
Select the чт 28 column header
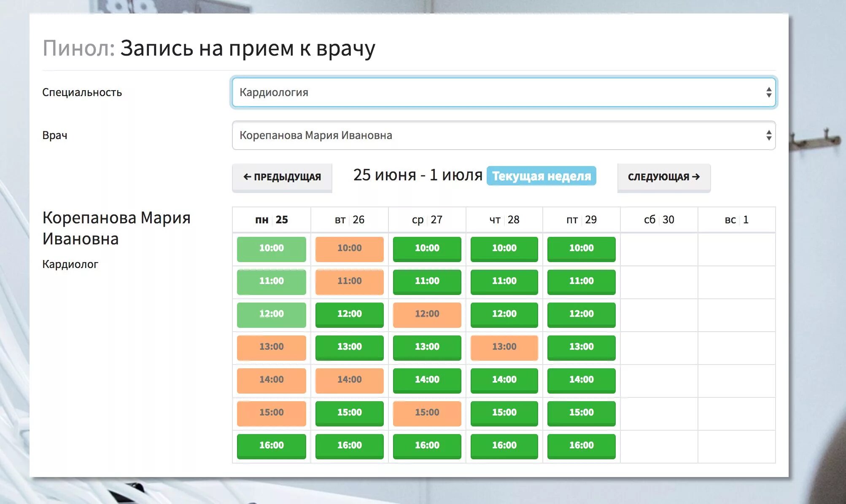tap(504, 220)
